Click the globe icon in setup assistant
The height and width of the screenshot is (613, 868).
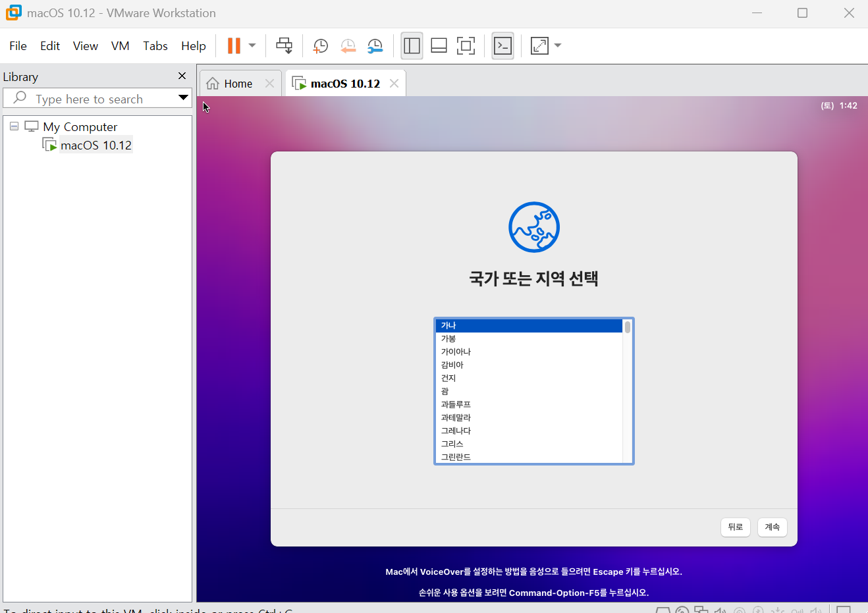(x=534, y=227)
